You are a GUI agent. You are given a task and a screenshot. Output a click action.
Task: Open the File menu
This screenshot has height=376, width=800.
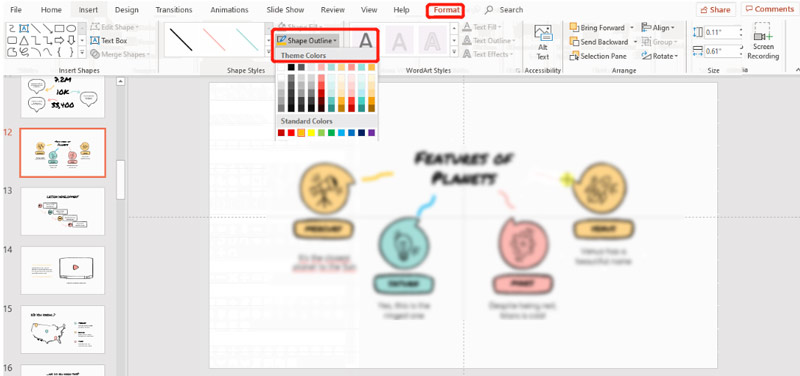click(x=16, y=10)
